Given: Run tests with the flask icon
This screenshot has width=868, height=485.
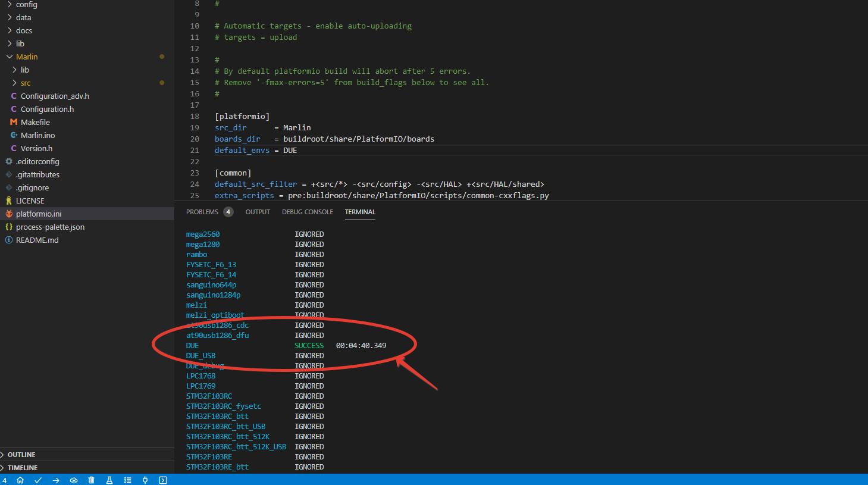Looking at the screenshot, I should coord(109,480).
